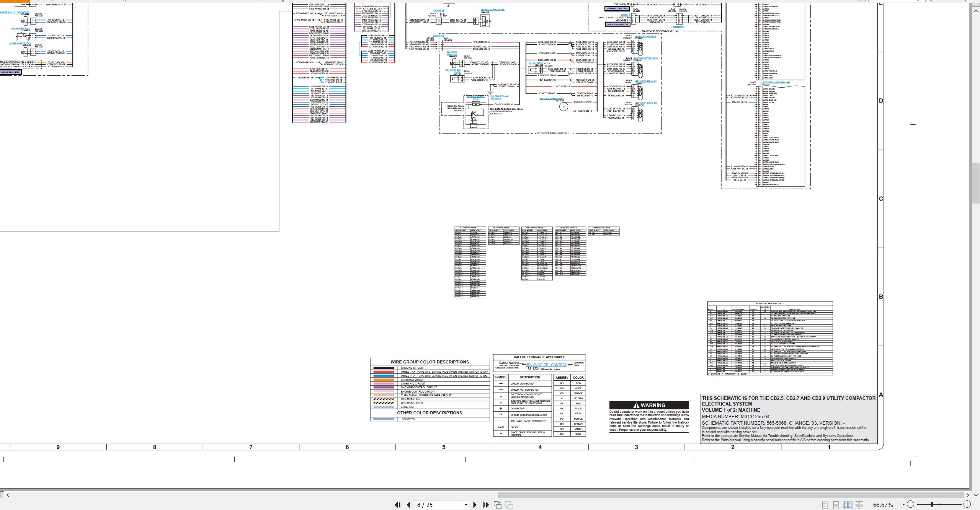The width and height of the screenshot is (980, 510).
Task: Zoom out with the minus icon
Action: [911, 504]
